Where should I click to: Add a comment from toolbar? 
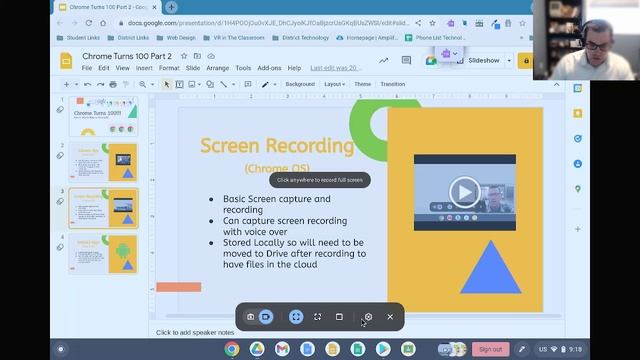[x=248, y=84]
